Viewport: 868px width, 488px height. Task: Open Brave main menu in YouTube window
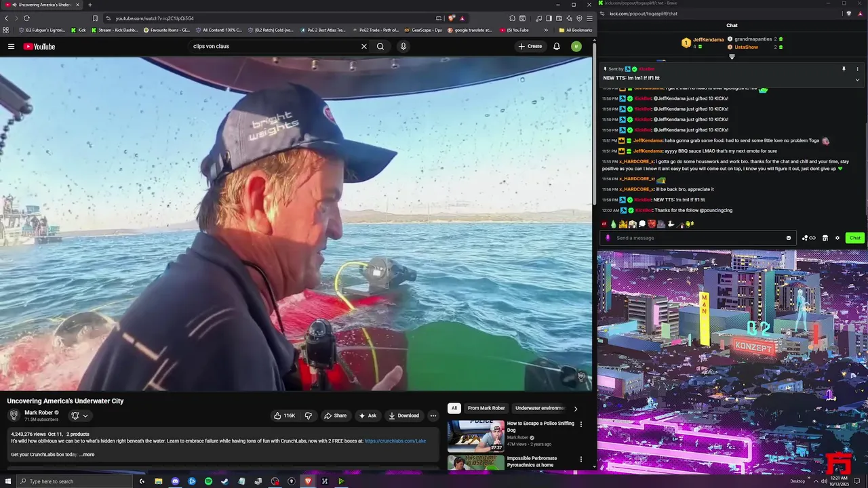[x=589, y=18]
